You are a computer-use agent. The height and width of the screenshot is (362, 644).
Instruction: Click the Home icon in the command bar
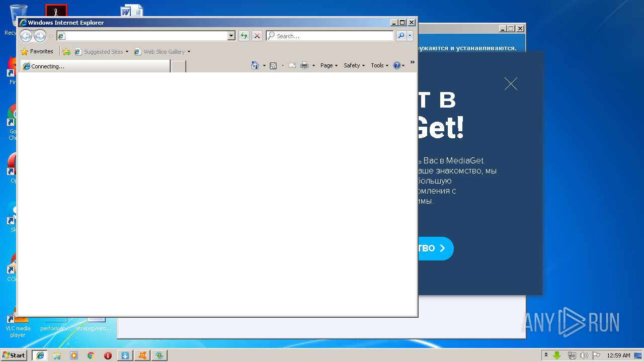(x=255, y=65)
